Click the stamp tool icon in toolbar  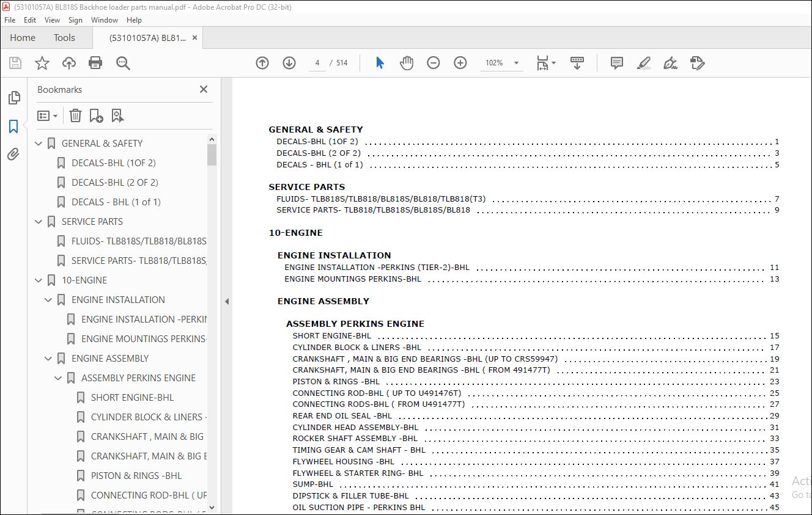coord(697,63)
